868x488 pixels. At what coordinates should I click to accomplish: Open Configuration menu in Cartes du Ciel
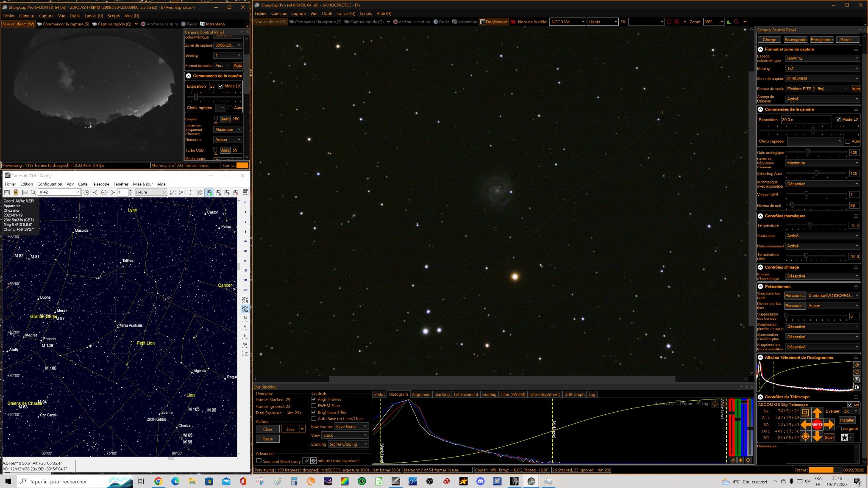pyautogui.click(x=50, y=184)
